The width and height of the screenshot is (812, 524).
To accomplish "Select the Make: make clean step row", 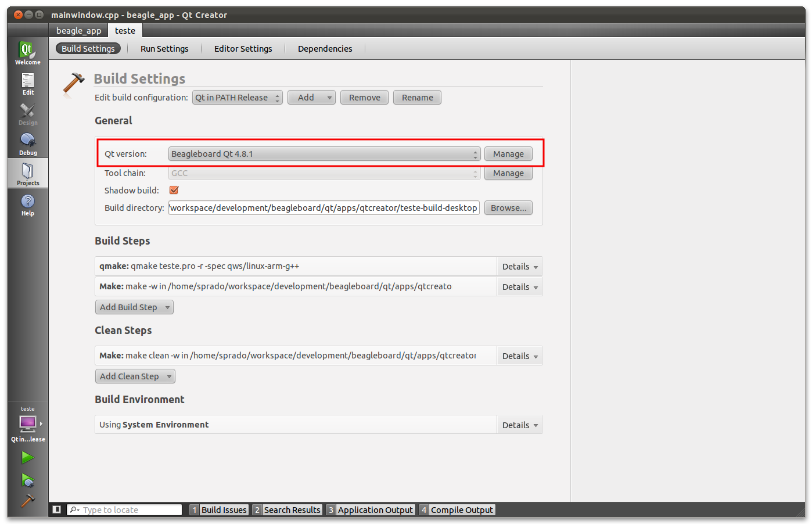I will pyautogui.click(x=296, y=356).
